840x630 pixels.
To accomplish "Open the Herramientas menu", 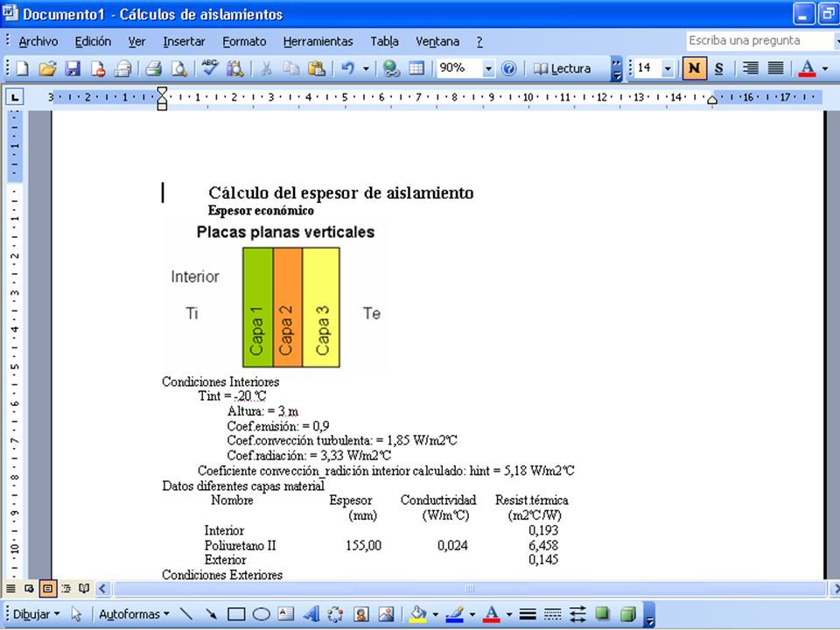I will tap(318, 41).
